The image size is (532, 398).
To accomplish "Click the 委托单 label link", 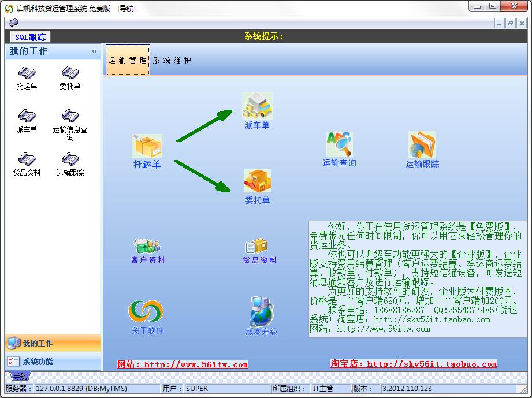I will click(258, 200).
